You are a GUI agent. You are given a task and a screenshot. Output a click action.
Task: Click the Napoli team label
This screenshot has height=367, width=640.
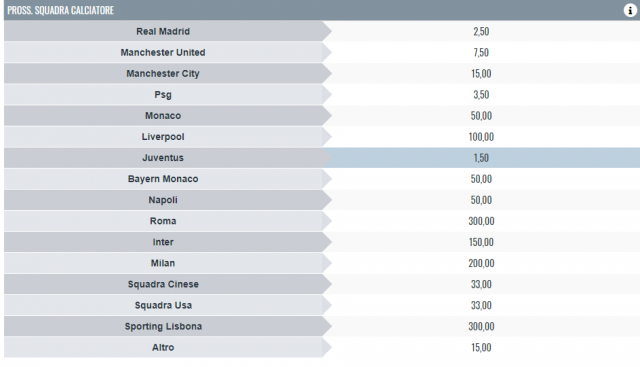tap(163, 200)
